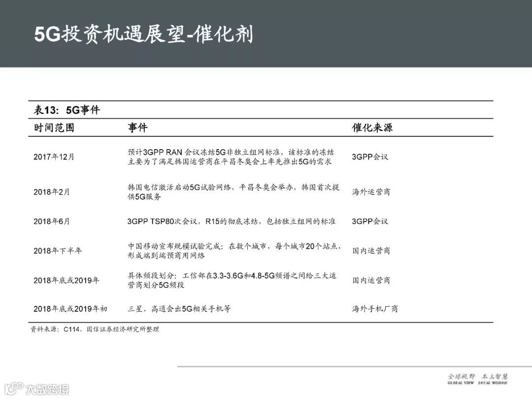Select the date cell 2018年6月
Viewport: 532px width, 399px height.
52,222
